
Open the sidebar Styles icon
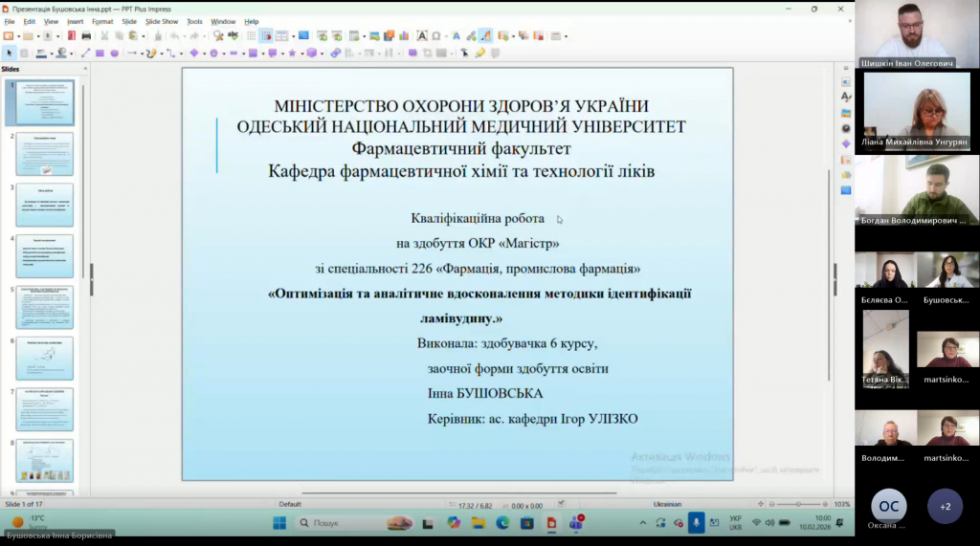tap(846, 98)
